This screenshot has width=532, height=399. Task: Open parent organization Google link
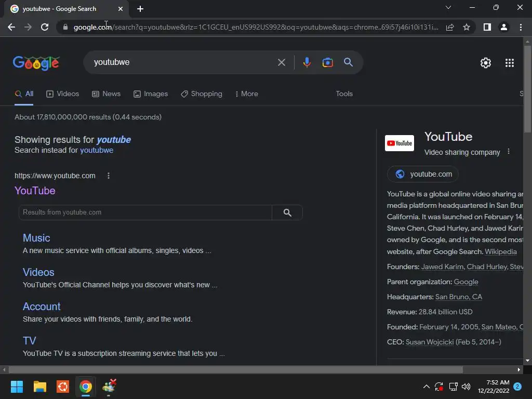466,282
